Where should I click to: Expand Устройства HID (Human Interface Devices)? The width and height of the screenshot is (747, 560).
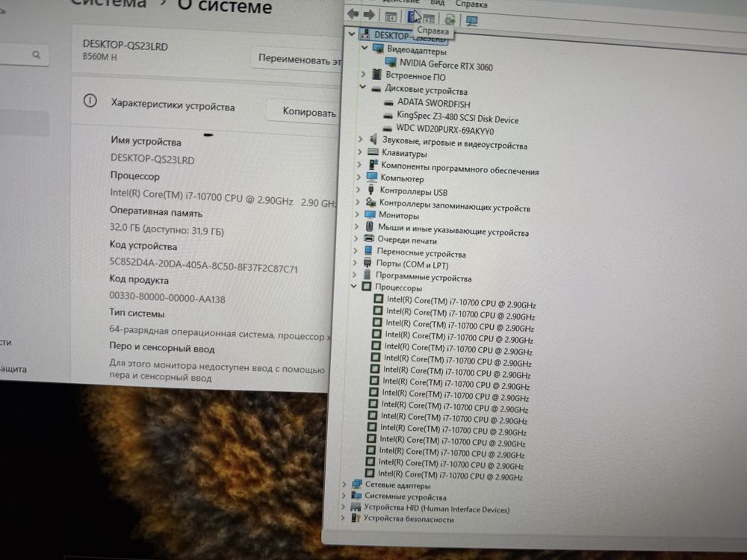[x=343, y=507]
